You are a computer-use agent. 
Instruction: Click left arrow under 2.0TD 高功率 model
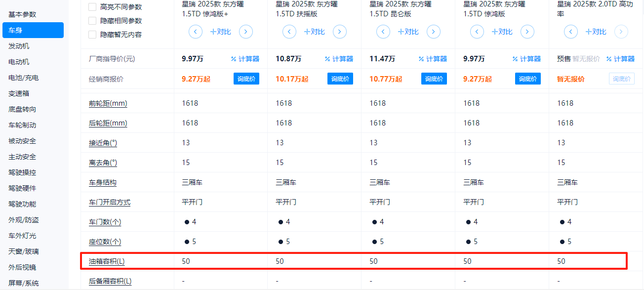pyautogui.click(x=571, y=32)
